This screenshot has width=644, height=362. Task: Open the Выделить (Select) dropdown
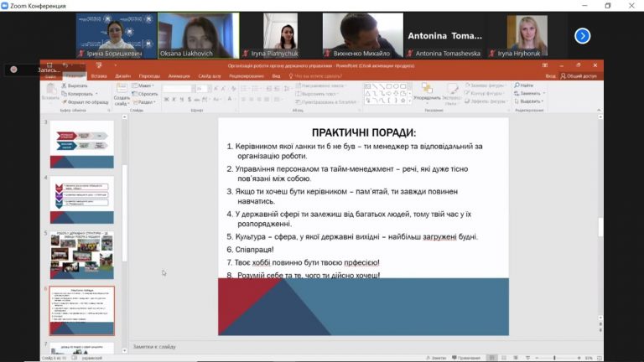[x=529, y=101]
